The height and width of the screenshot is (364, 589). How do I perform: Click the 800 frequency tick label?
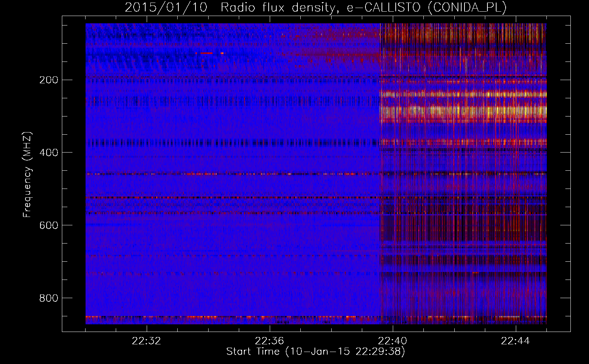coord(48,298)
